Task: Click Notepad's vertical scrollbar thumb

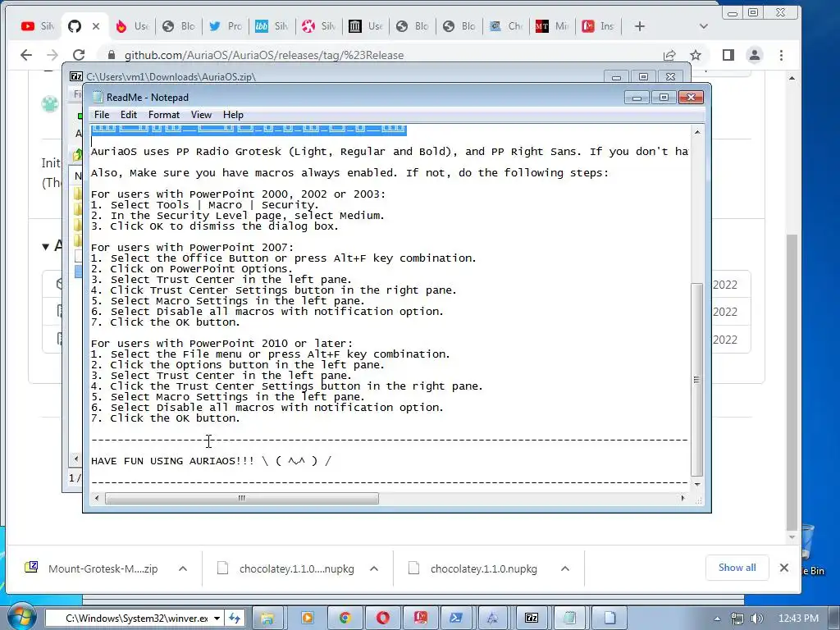Action: 697,379
